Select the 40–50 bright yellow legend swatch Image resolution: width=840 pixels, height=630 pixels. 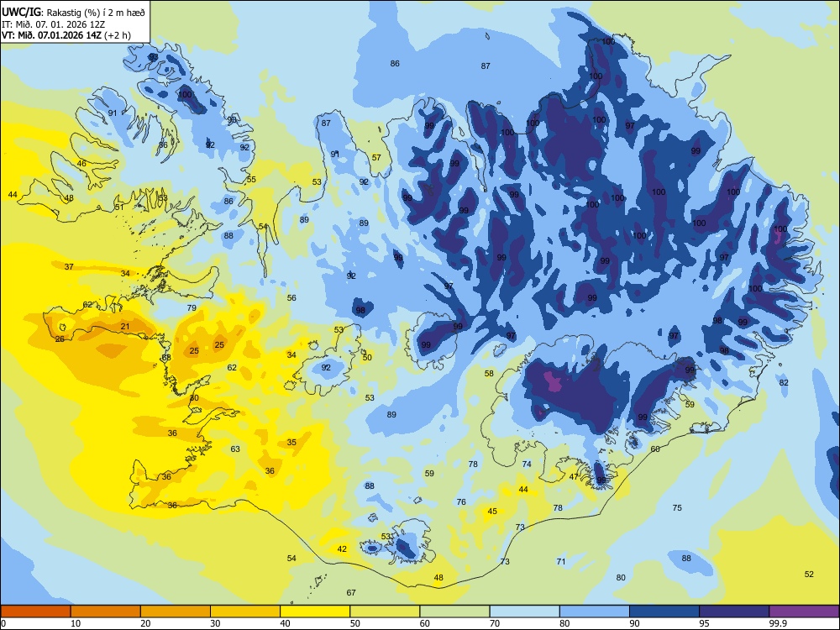[x=316, y=612]
